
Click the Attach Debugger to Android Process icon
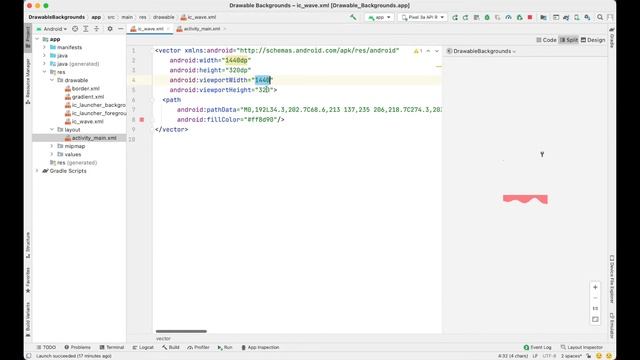tap(519, 17)
